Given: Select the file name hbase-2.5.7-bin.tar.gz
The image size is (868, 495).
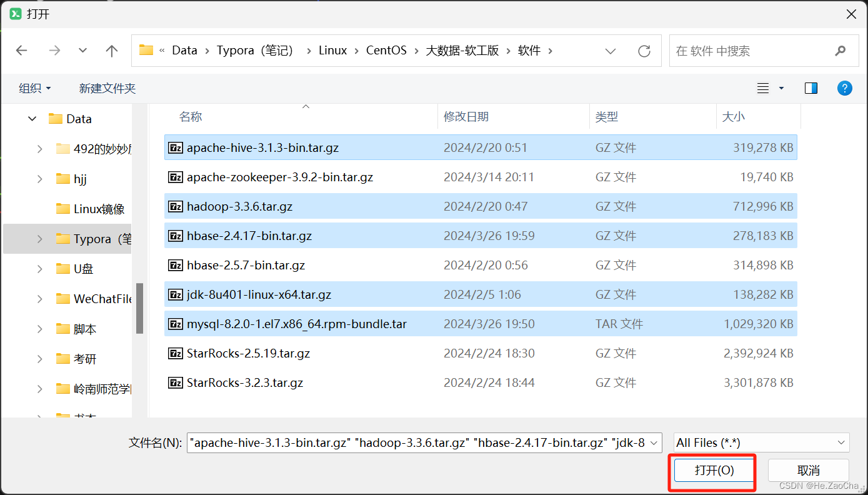Looking at the screenshot, I should point(246,266).
